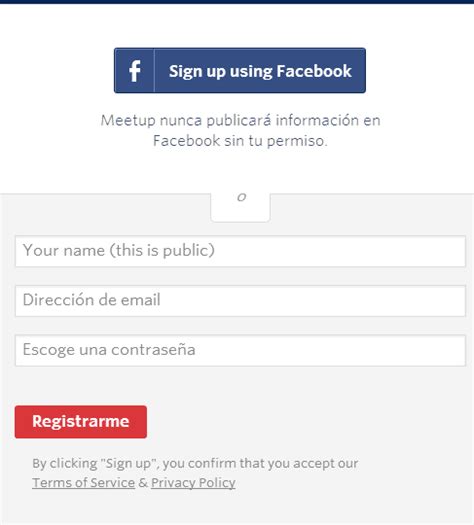Screen dimensions: 474x525
Task: Activate the choose-a-password input box
Action: 240,350
